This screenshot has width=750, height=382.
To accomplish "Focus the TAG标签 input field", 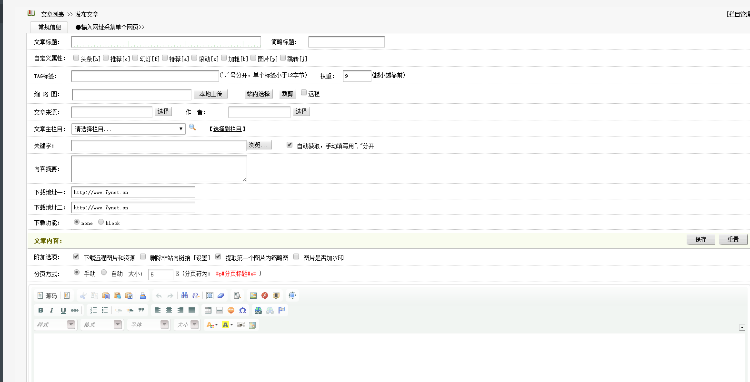I will (145, 76).
